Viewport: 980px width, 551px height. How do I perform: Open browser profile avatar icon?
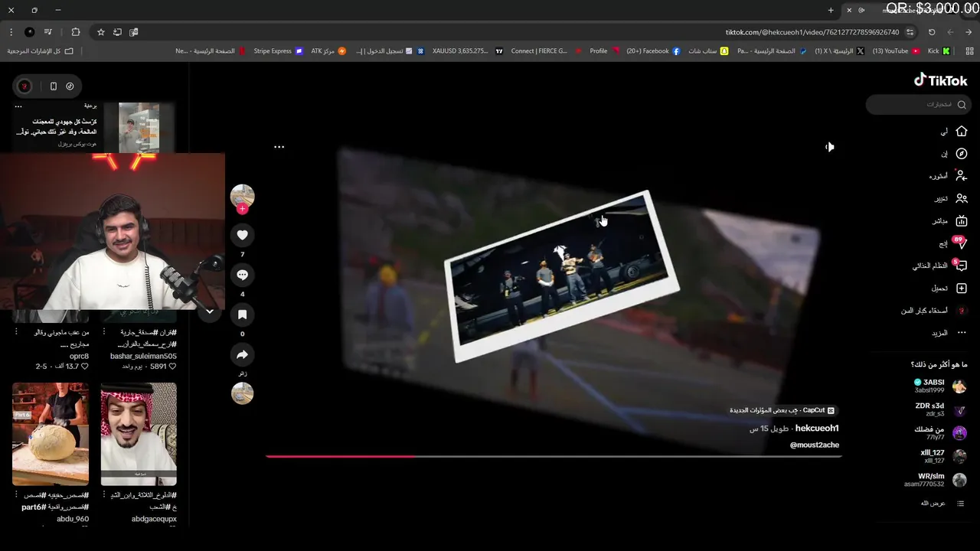[x=29, y=32]
